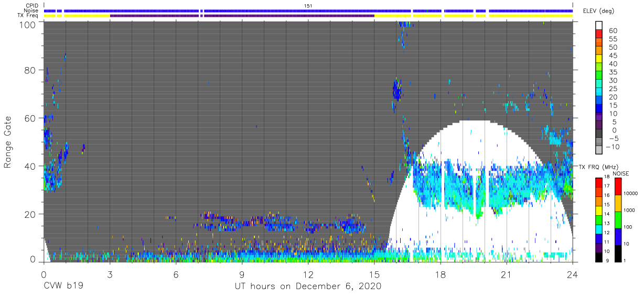Click the red top segment of TX FRQ colorbar
Image resolution: width=644 pixels, height=297 pixels.
point(598,182)
